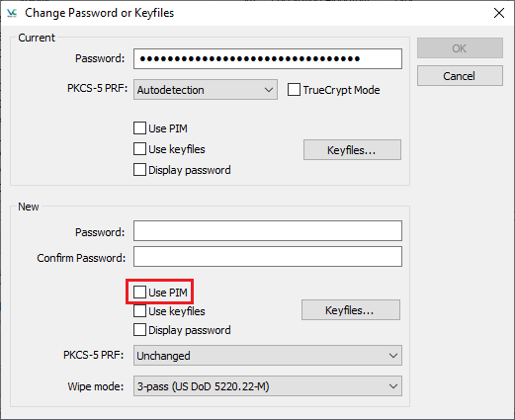Click the VeraCrypt icon in title bar
The image size is (515, 420).
pos(12,13)
